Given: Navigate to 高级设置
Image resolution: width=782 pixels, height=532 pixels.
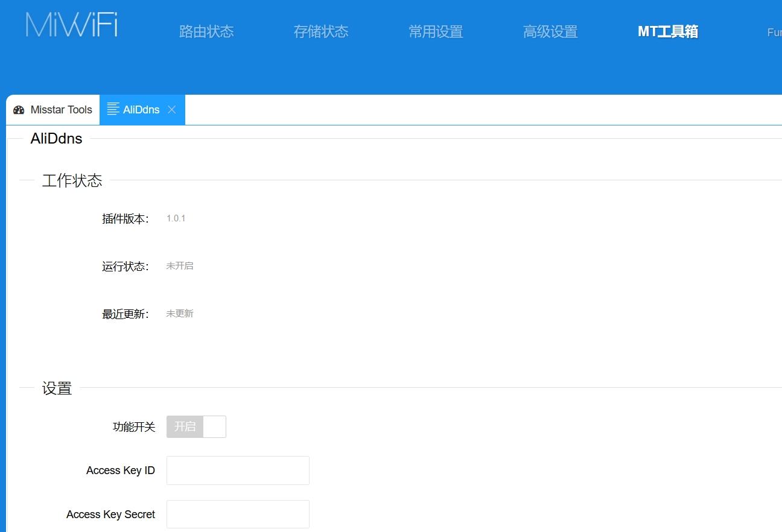Looking at the screenshot, I should coord(550,32).
